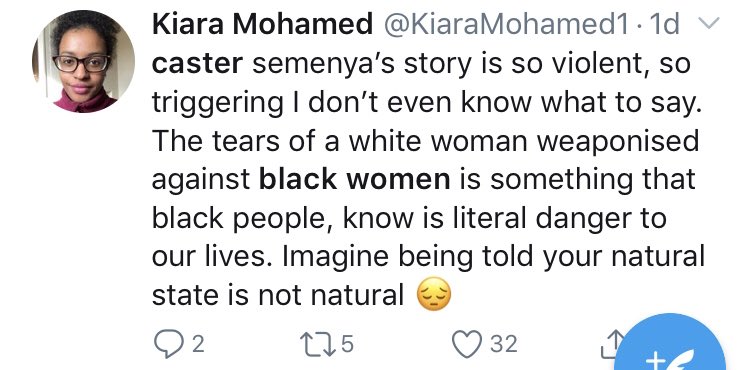
Task: View the 2 replies count
Action: pos(199,344)
